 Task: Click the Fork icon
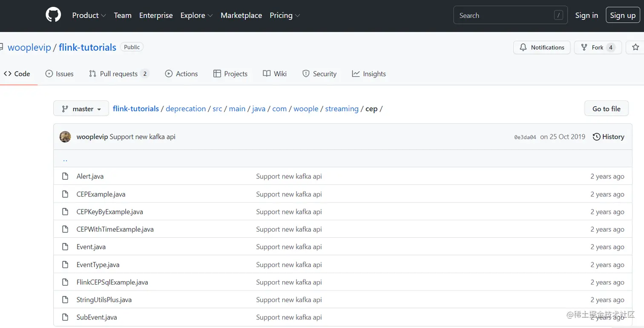[x=584, y=47]
